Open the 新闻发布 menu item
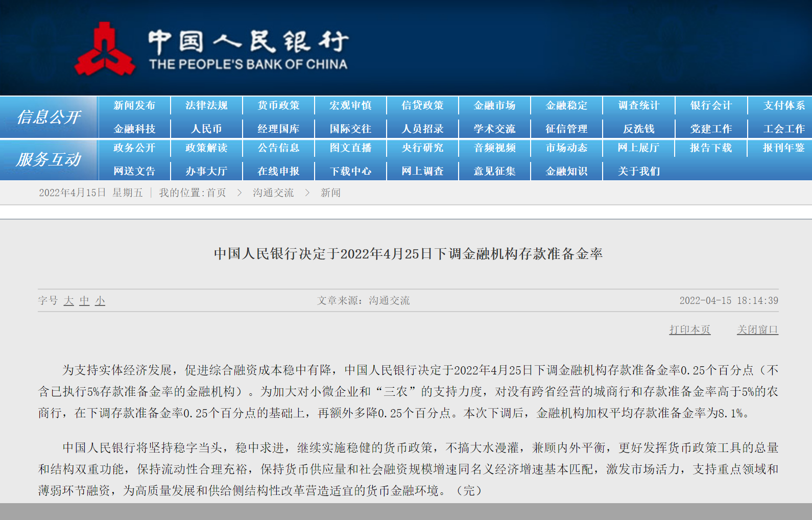 (134, 105)
